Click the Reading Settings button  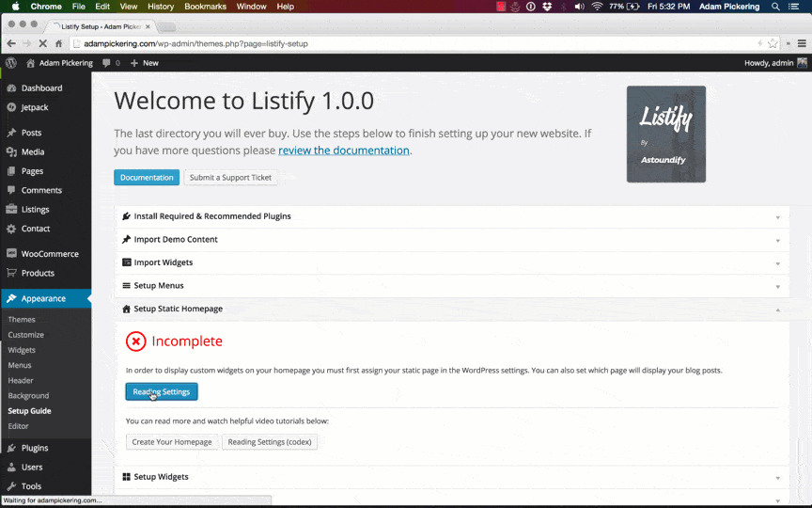point(162,392)
